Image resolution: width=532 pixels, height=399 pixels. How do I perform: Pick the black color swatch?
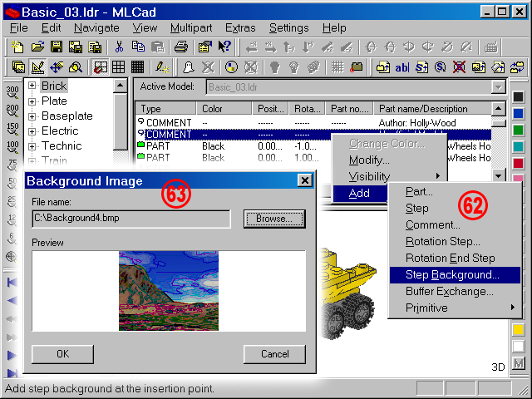(518, 97)
